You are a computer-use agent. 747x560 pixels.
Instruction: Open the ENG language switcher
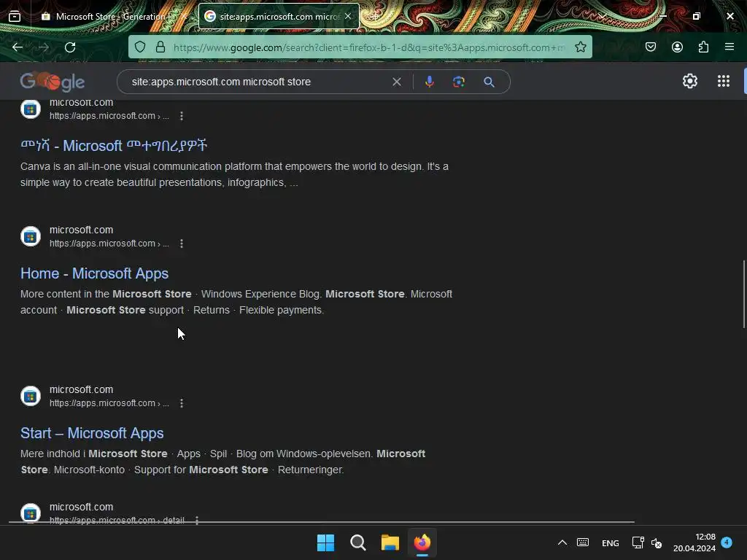[611, 542]
